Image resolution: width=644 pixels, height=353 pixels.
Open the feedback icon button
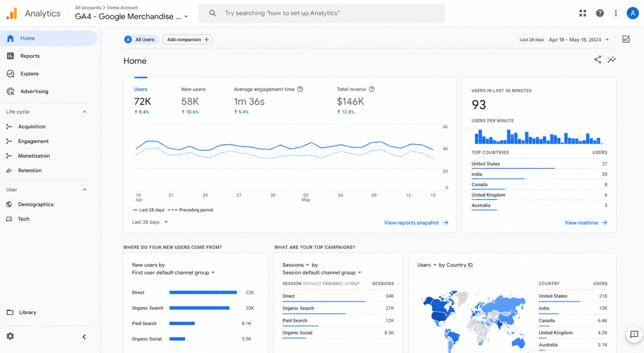pyautogui.click(x=634, y=335)
